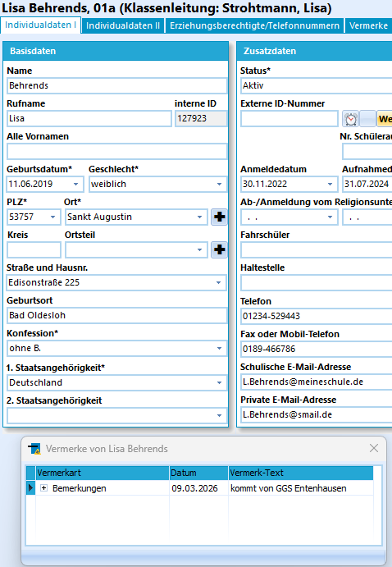
Task: Expand the Bemerkungen tree entry
Action: click(43, 488)
